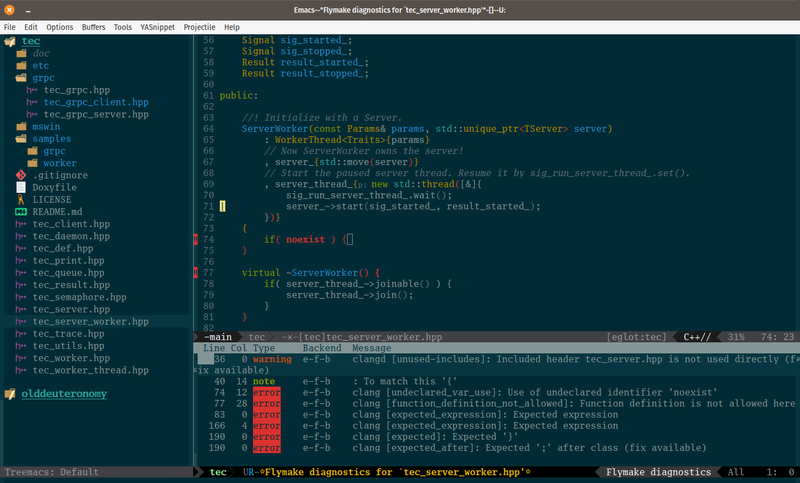This screenshot has height=483, width=800.
Task: Open the Projectile menu
Action: click(199, 27)
